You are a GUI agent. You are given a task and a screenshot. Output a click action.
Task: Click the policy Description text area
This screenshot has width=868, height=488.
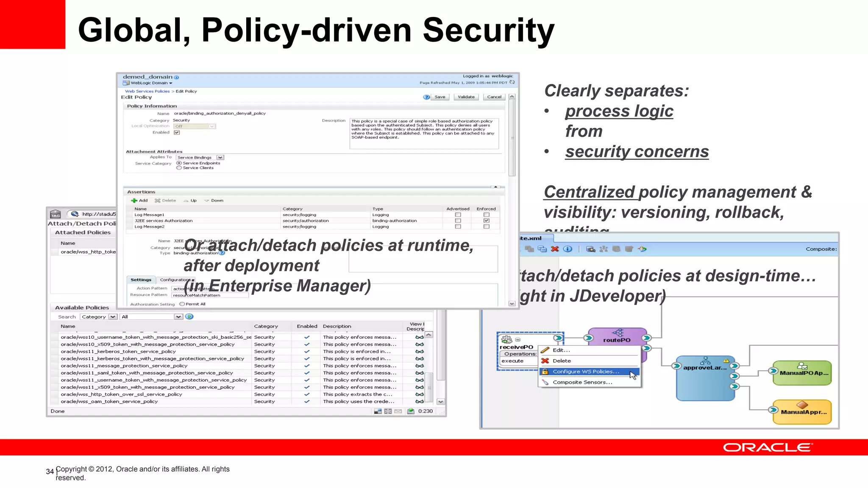pyautogui.click(x=424, y=134)
